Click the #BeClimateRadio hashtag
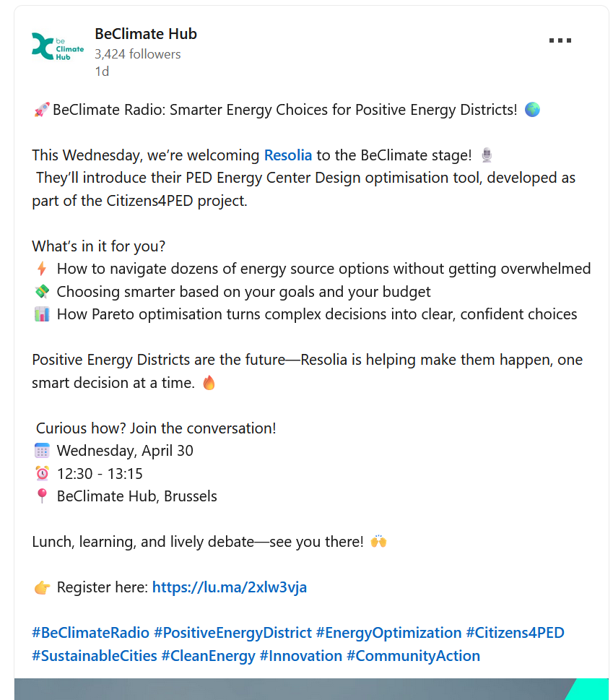The width and height of the screenshot is (613, 700). (90, 633)
